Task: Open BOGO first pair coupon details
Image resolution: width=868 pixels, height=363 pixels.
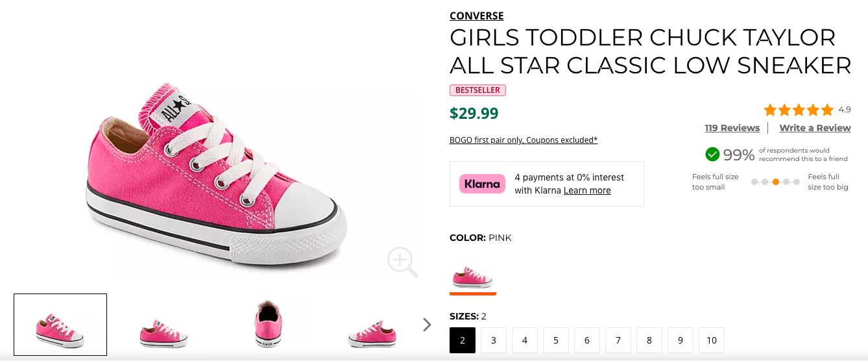Action: click(x=523, y=140)
